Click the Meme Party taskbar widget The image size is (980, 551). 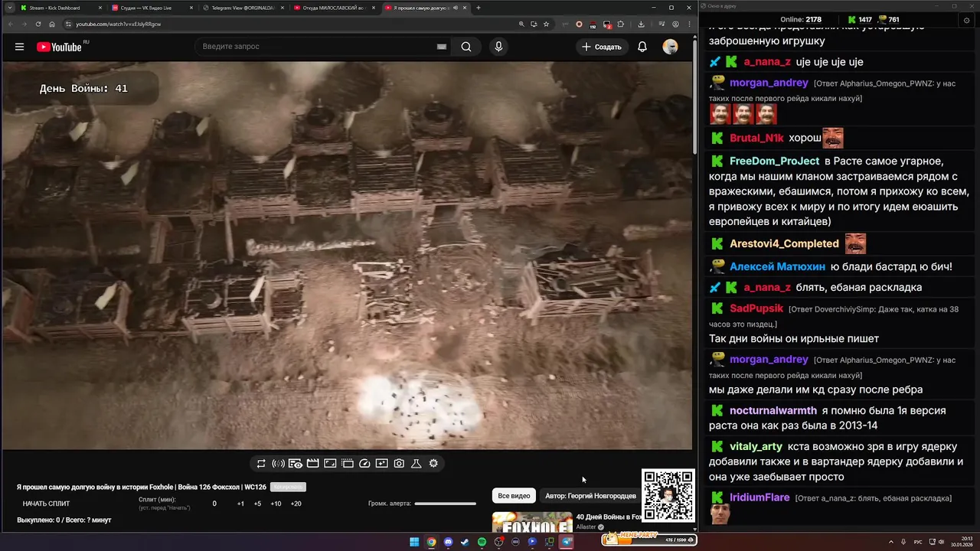point(649,540)
